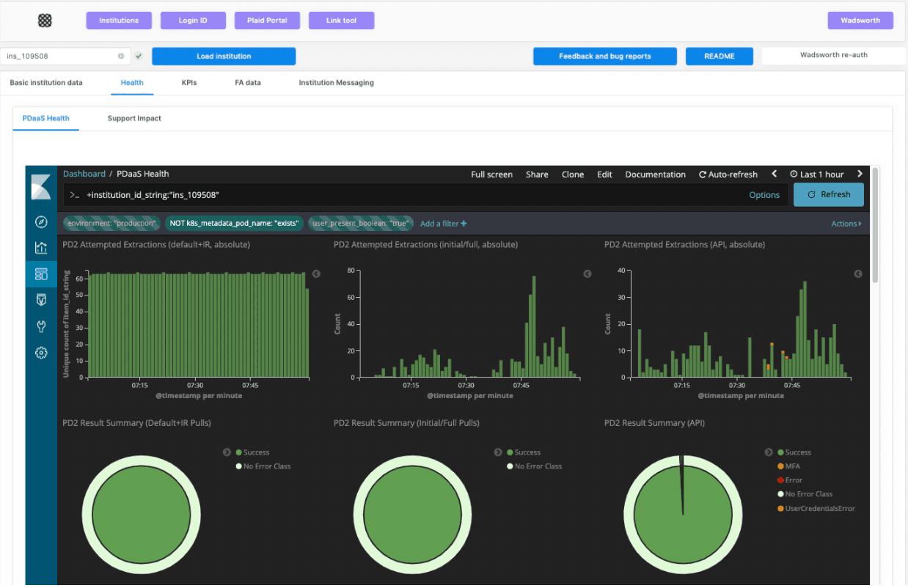Open Visualize chart icon in sidebar

click(x=41, y=248)
